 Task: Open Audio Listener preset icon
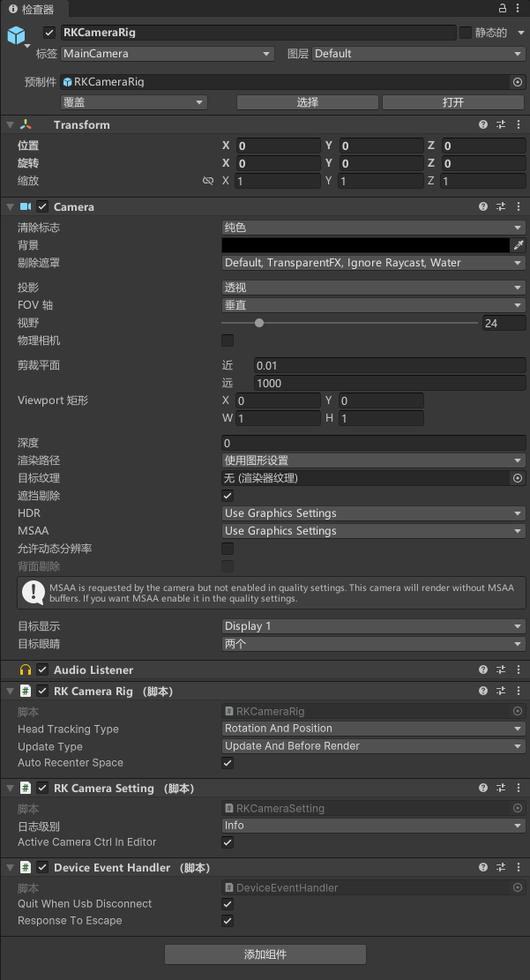tap(501, 670)
